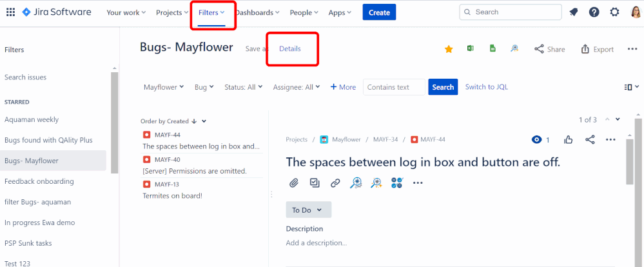Open parent MAYF-34 breadcrumb
The width and height of the screenshot is (644, 267).
coord(385,140)
